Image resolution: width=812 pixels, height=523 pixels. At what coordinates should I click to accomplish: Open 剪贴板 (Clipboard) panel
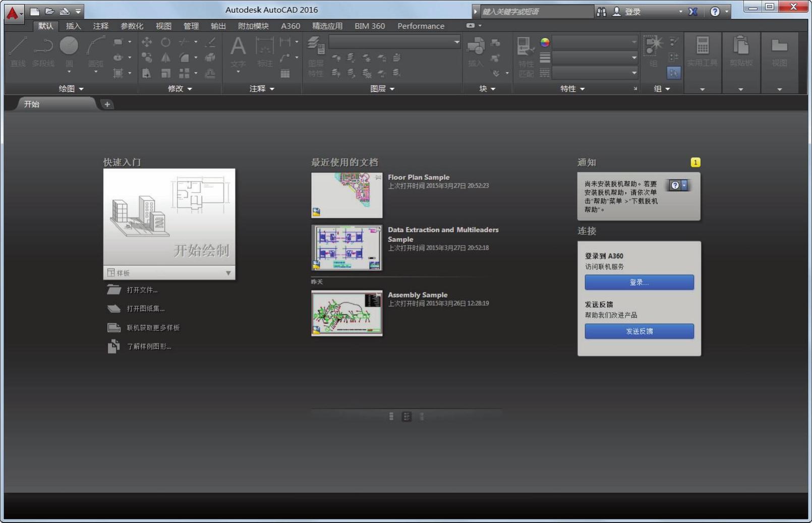point(741,52)
